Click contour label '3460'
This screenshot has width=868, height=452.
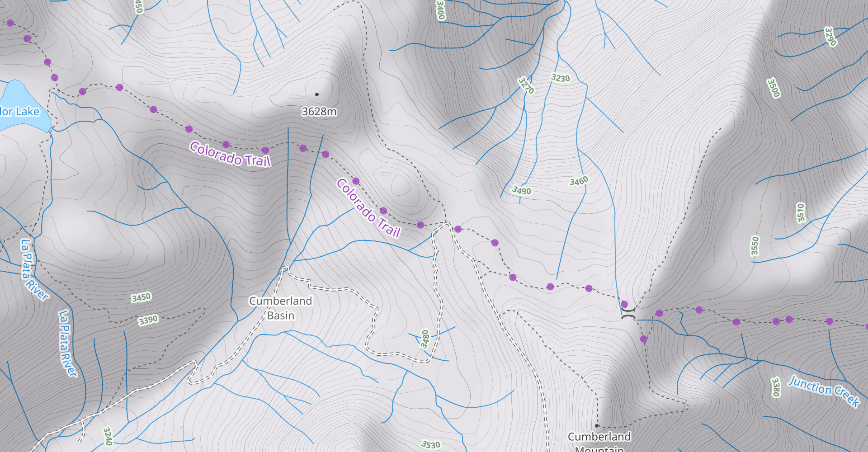(579, 181)
